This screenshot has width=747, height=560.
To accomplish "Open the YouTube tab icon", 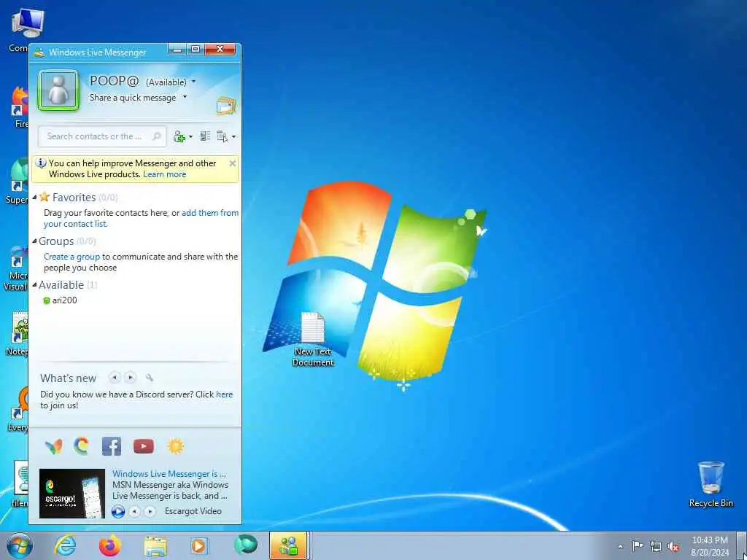I will coord(144,446).
